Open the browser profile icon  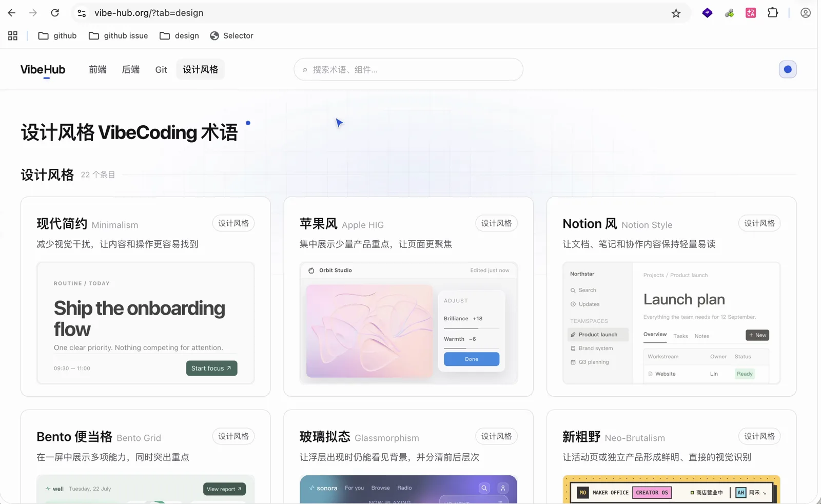tap(806, 13)
